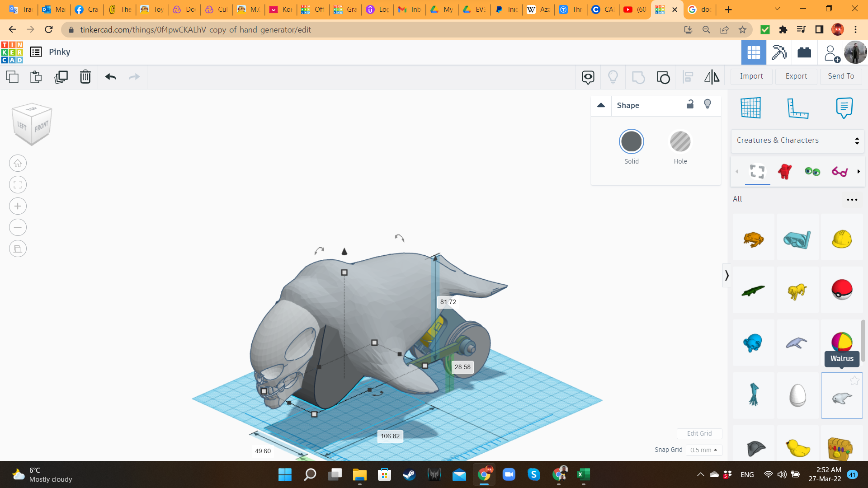
Task: Collapse the Shape inspector panel
Action: (601, 105)
